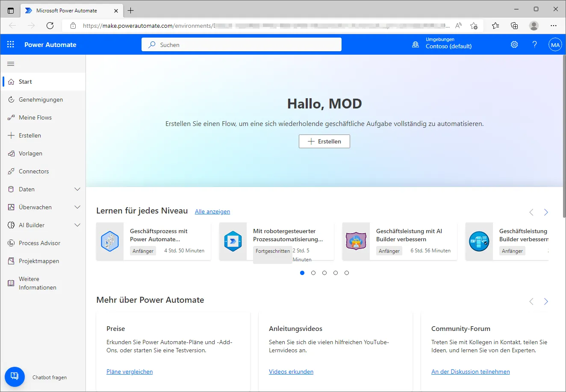Select fifth carousel page dot

[347, 273]
